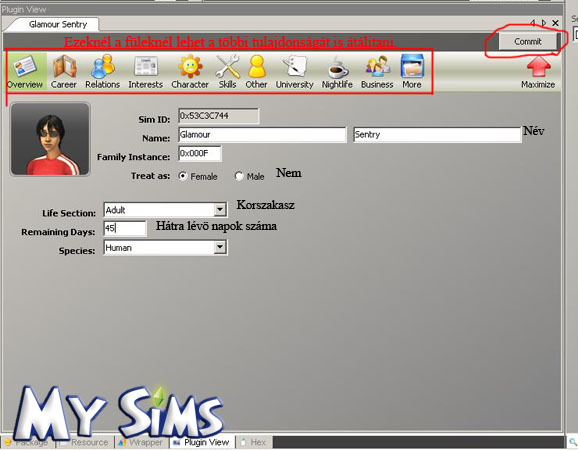Click the Sim portrait thumbnail
578x450 pixels.
(x=50, y=139)
